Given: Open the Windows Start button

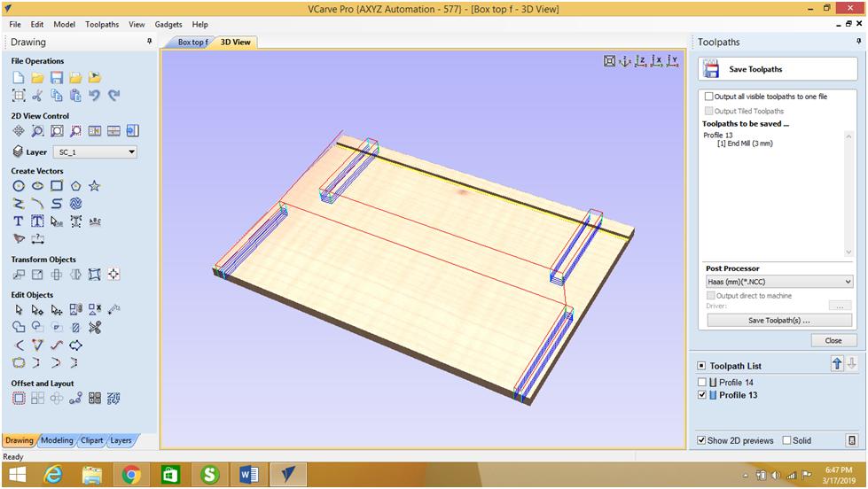Looking at the screenshot, I should [x=18, y=475].
